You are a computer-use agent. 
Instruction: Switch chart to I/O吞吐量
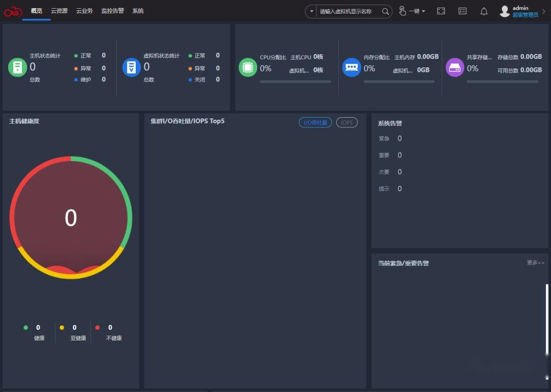pos(315,122)
